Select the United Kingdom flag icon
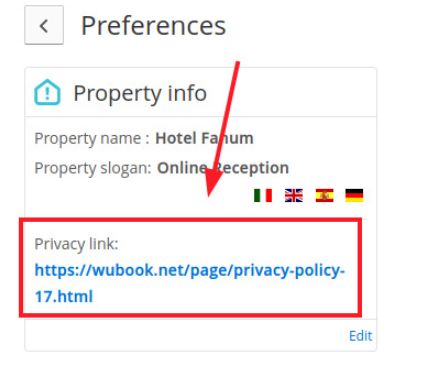The image size is (448, 365). 294,195
